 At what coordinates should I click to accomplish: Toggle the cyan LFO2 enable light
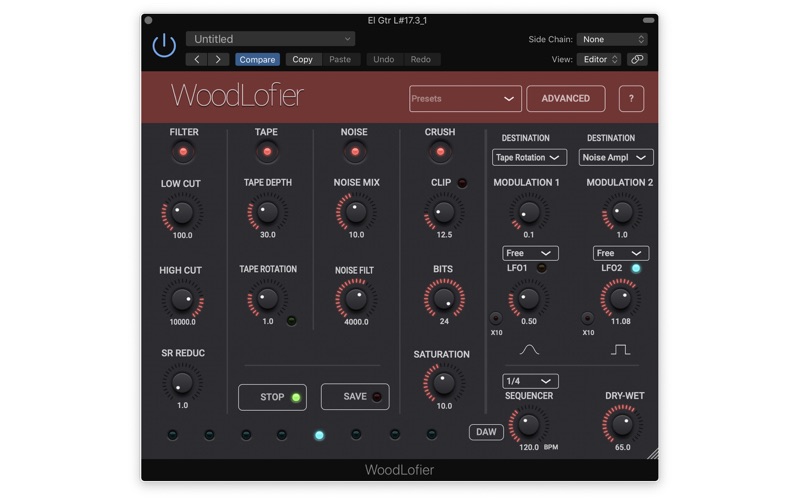(636, 268)
